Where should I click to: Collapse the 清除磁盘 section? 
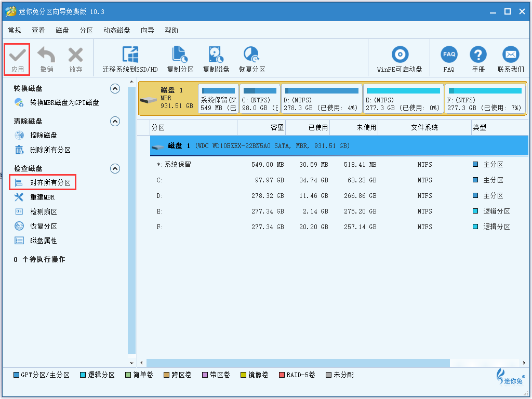[115, 122]
